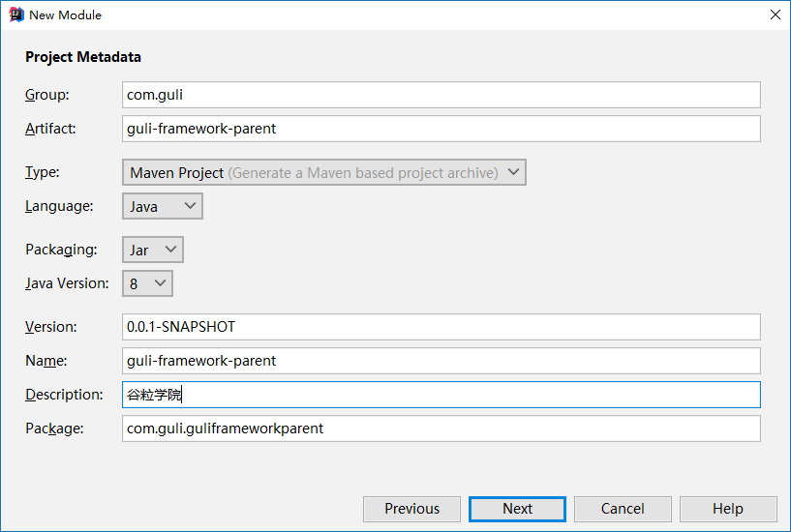This screenshot has width=791, height=532.
Task: Expand the Java Version dropdown showing 8
Action: coord(147,283)
